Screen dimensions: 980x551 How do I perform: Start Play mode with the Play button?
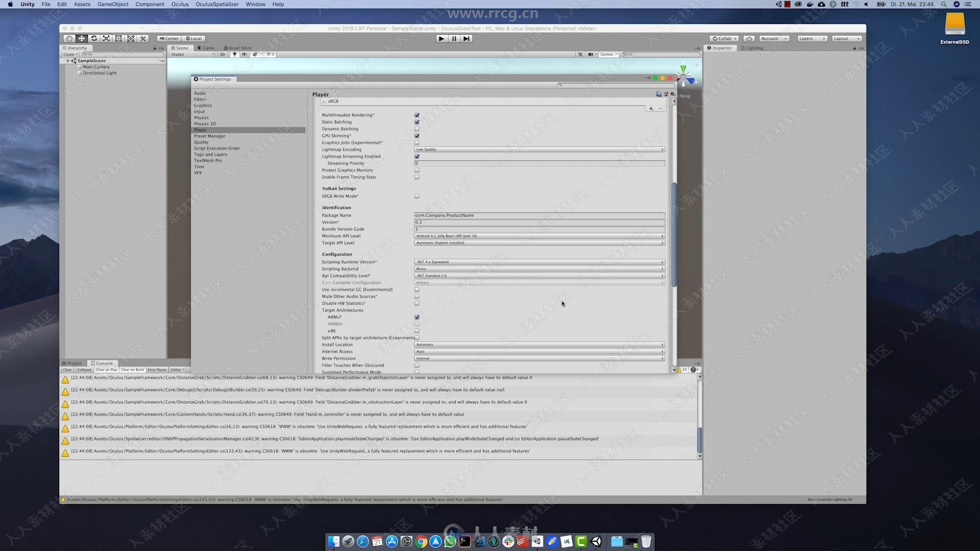pos(442,38)
